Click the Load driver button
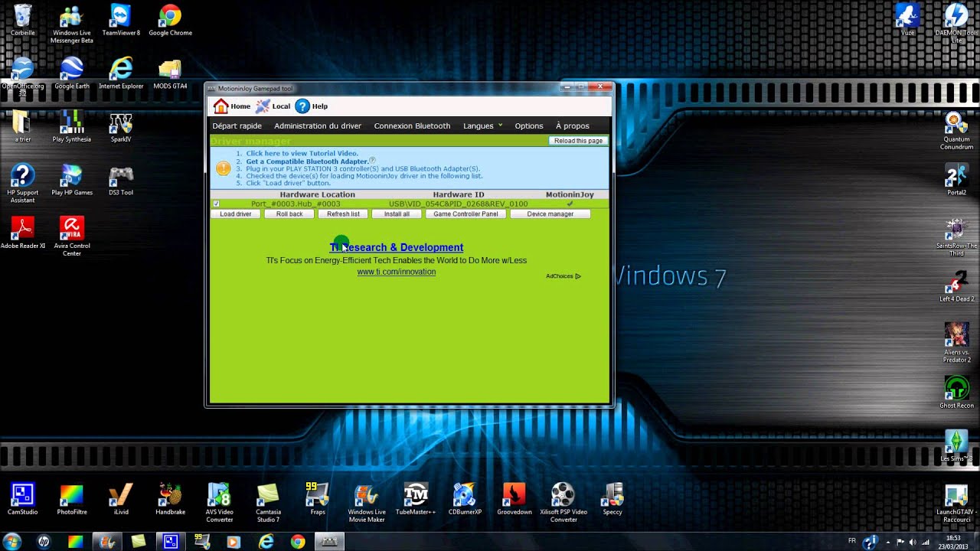The width and height of the screenshot is (980, 551). [236, 214]
